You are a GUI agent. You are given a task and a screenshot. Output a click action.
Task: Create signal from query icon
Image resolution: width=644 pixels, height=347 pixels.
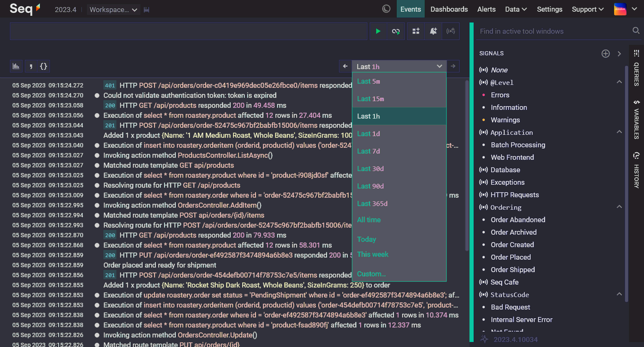click(451, 31)
